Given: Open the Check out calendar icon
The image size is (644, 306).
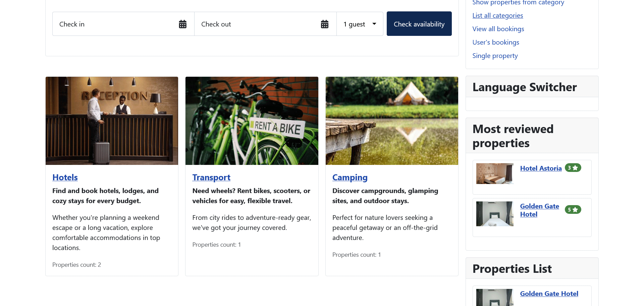Looking at the screenshot, I should coord(324,24).
